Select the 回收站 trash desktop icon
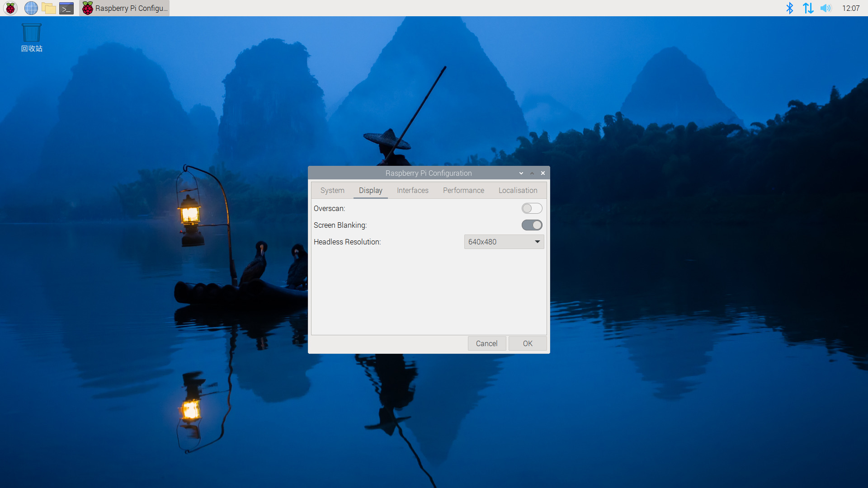 (x=32, y=38)
